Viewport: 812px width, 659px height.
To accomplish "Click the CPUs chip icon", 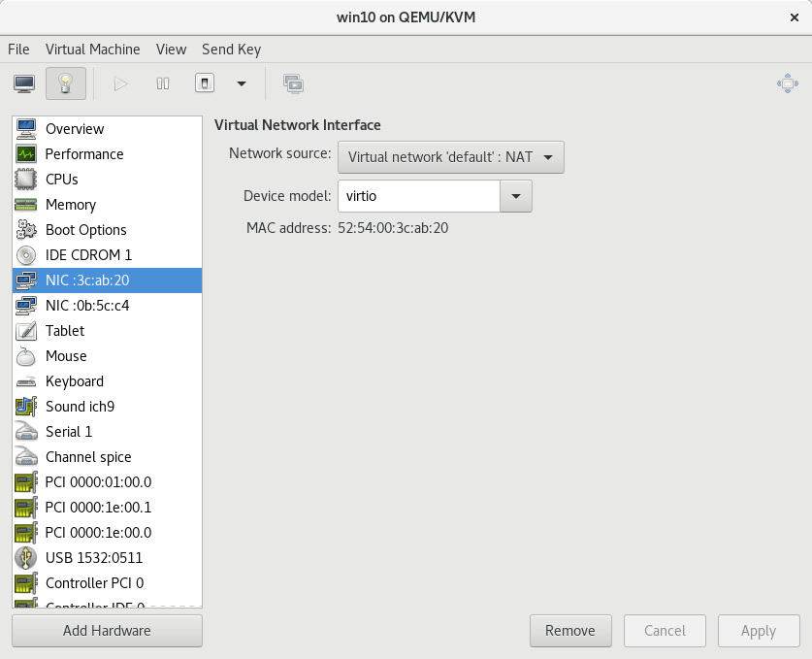I will point(26,180).
